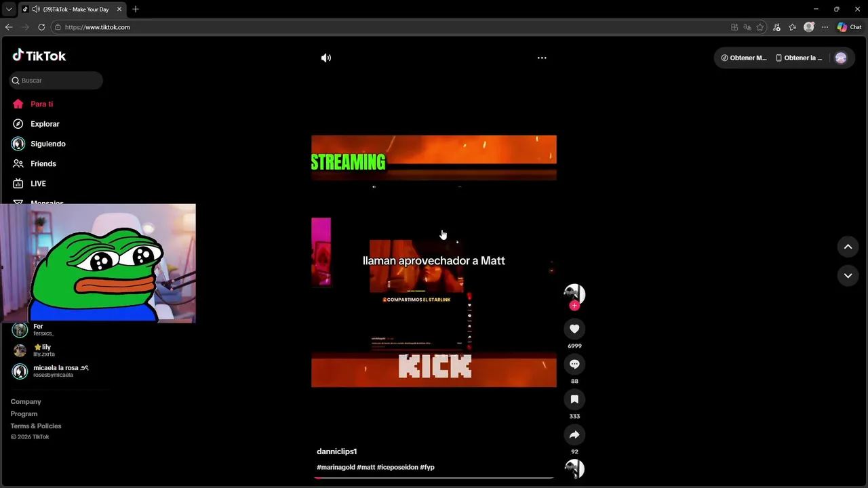Image resolution: width=868 pixels, height=488 pixels.
Task: Go to next video with down arrow
Action: [x=848, y=276]
